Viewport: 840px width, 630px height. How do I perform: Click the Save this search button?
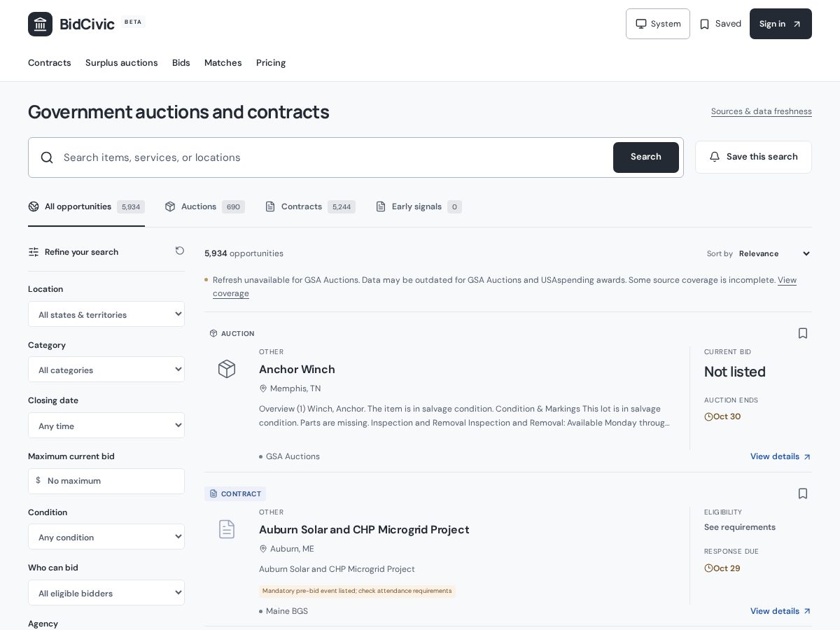pyautogui.click(x=753, y=157)
